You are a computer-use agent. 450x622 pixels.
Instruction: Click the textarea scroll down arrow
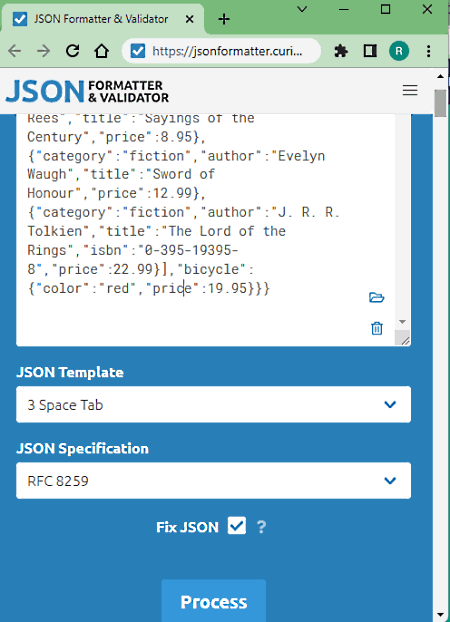(x=402, y=322)
